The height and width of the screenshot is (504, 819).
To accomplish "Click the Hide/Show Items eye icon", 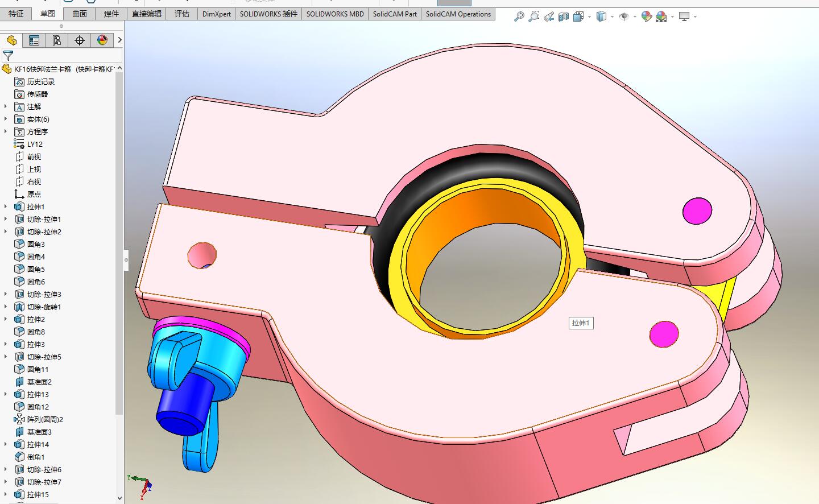I will tap(624, 17).
